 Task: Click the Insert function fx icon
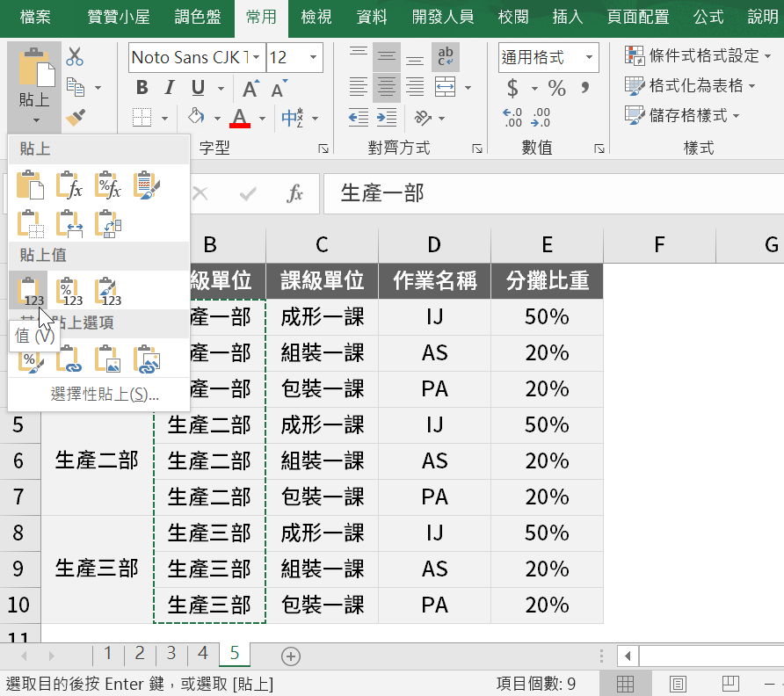pos(294,194)
